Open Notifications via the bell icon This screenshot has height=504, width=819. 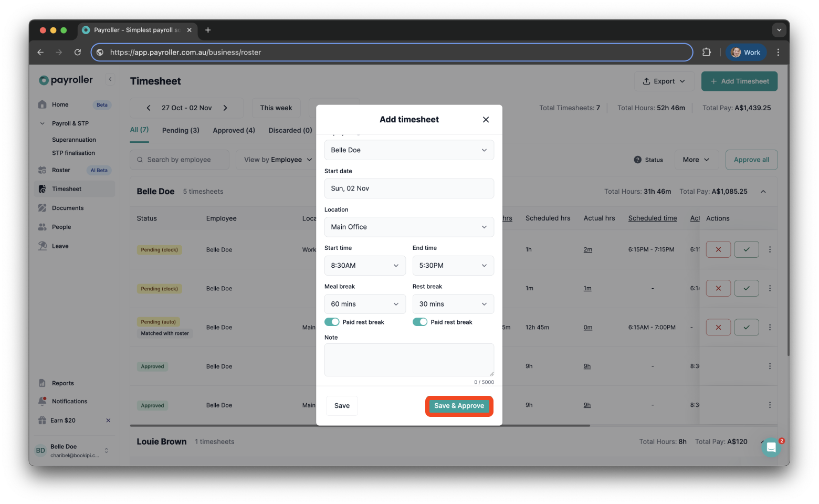click(x=43, y=401)
